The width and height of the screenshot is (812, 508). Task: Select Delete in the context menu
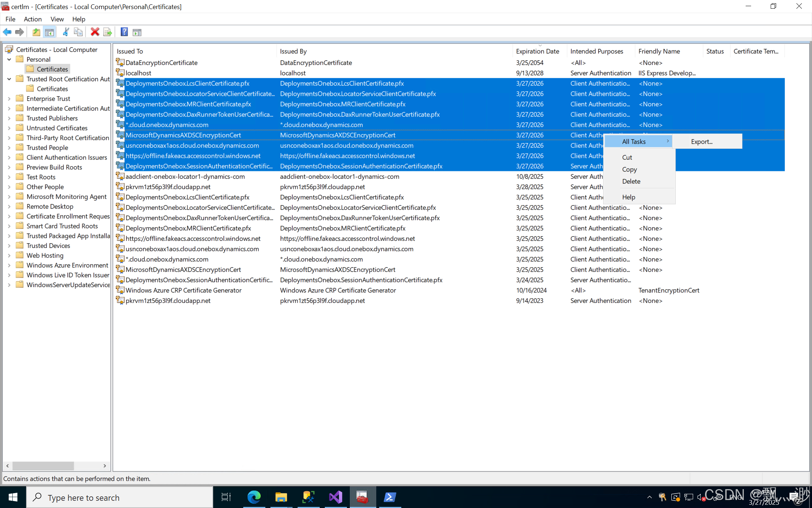631,181
